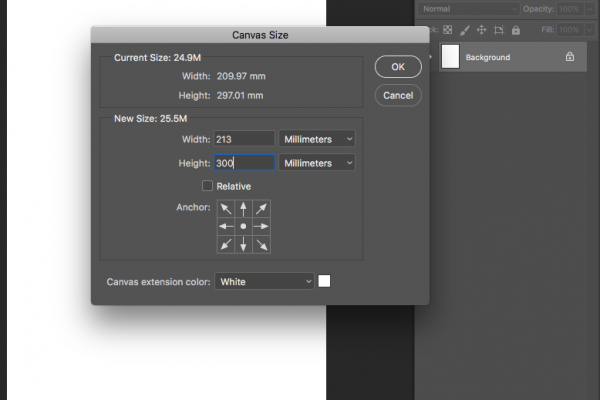Open the Canvas extension color dropdown

click(264, 282)
